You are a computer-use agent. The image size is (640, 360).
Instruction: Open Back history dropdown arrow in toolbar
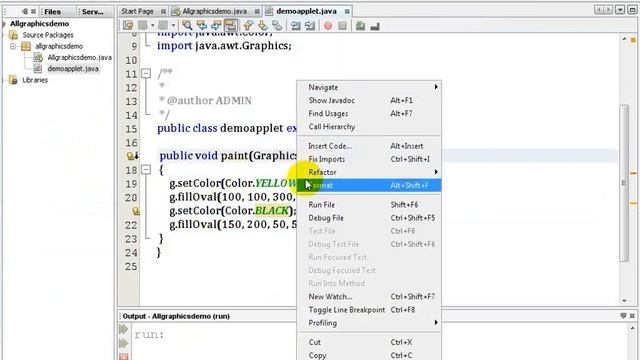152,26
